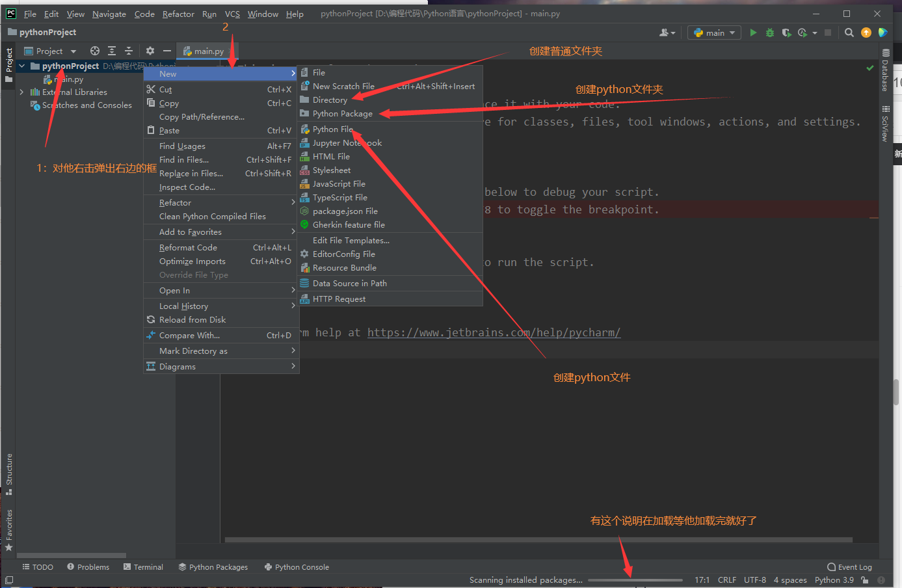The image size is (902, 588).
Task: Open the Structure side tool window
Action: tap(9, 474)
